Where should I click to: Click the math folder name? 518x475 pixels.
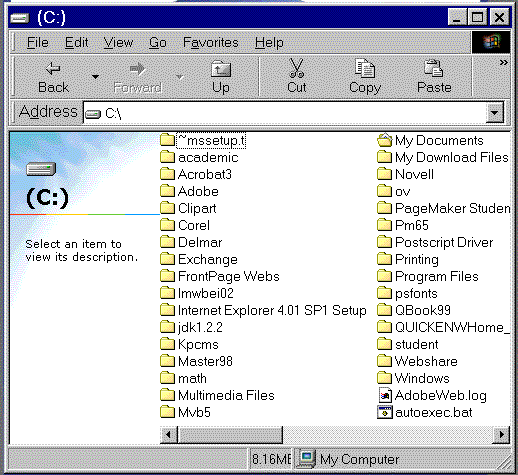coord(192,378)
